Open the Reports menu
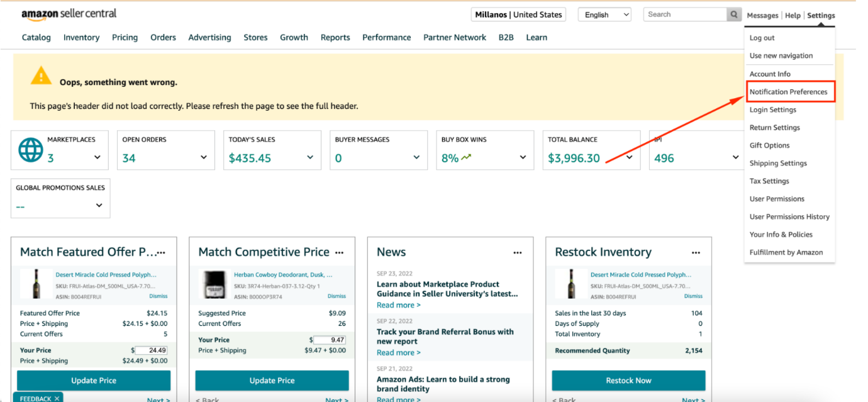868x402 pixels. [335, 37]
